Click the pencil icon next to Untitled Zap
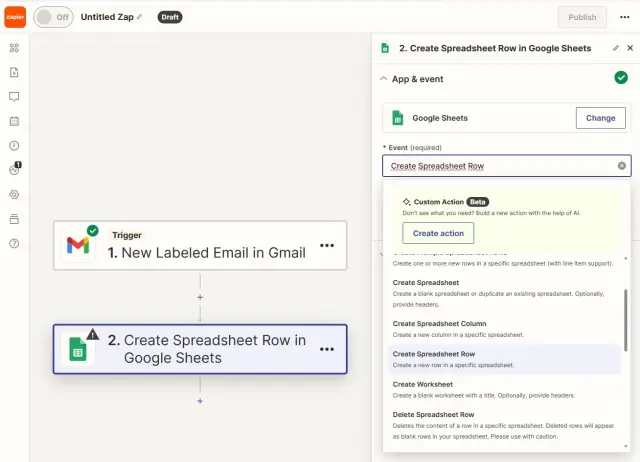The width and height of the screenshot is (640, 462). [140, 17]
